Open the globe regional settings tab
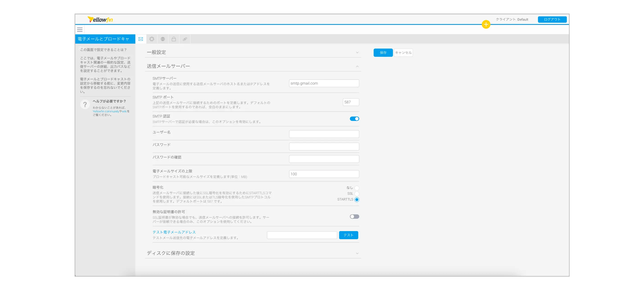This screenshot has width=644, height=290. coord(163,39)
